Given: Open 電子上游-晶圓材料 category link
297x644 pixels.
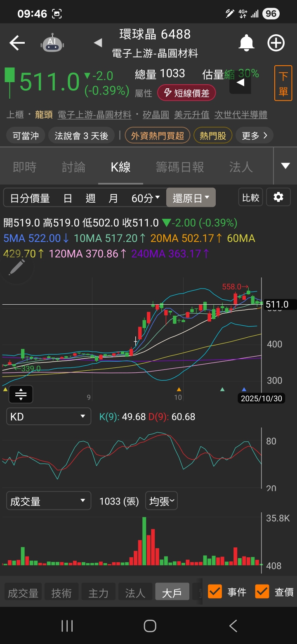Looking at the screenshot, I should [94, 115].
